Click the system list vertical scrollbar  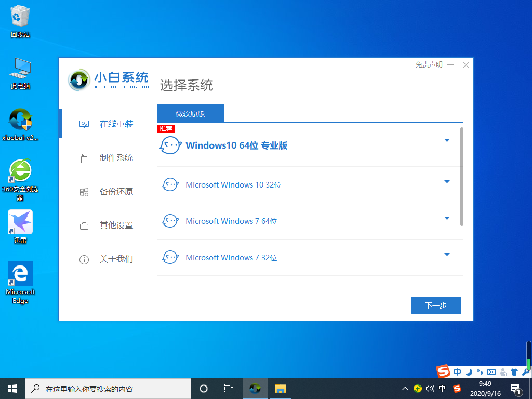462,177
